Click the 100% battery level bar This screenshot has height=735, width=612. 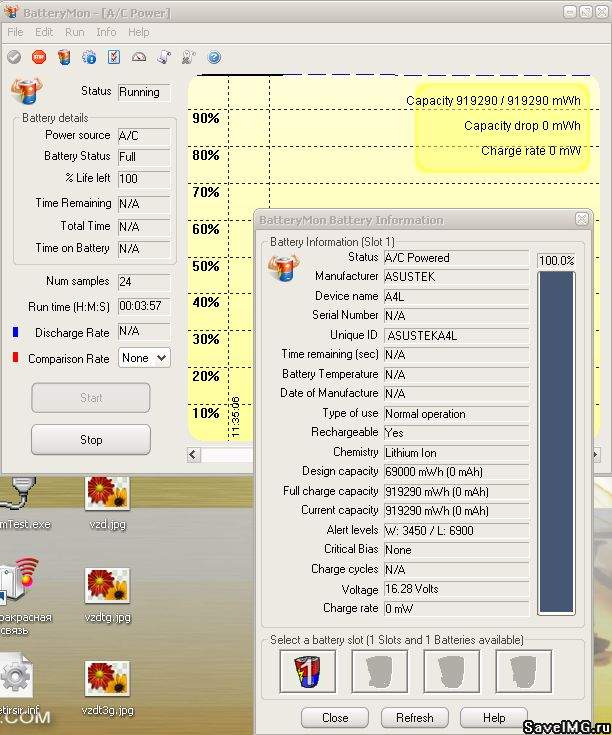(x=556, y=442)
